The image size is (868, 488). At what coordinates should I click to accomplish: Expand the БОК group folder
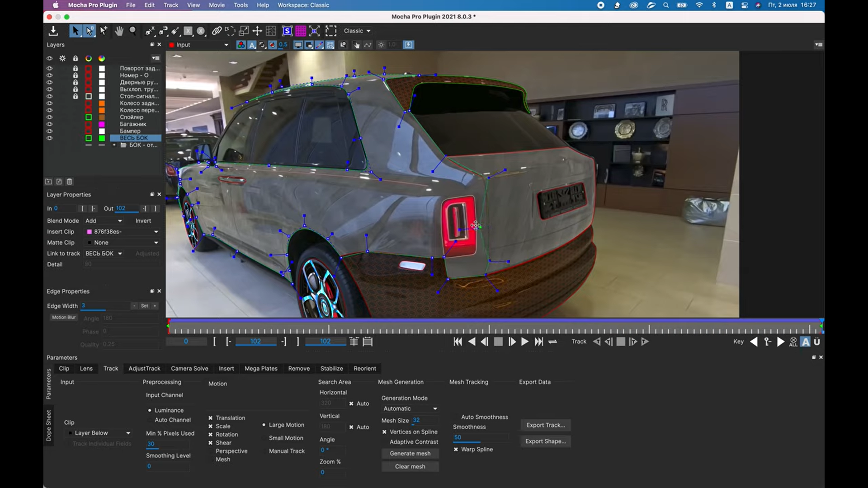pyautogui.click(x=114, y=145)
